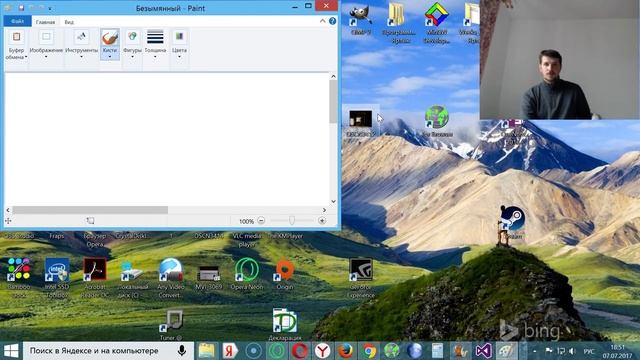Screen dimensions: 640x360
Task: Click the selection rectangle icon under Изображение
Action: pos(46,37)
